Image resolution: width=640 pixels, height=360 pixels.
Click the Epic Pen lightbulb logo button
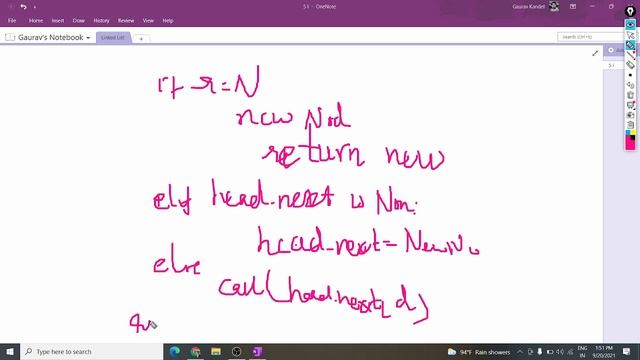(630, 11)
